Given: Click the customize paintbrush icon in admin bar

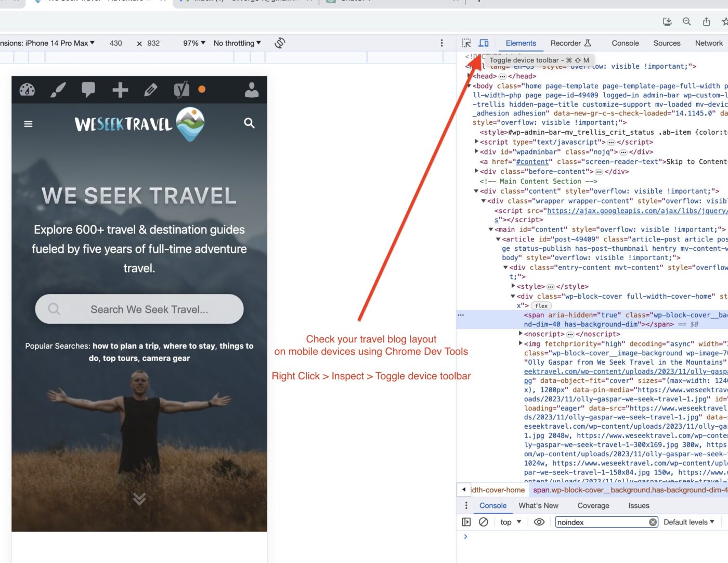Looking at the screenshot, I should click(58, 90).
